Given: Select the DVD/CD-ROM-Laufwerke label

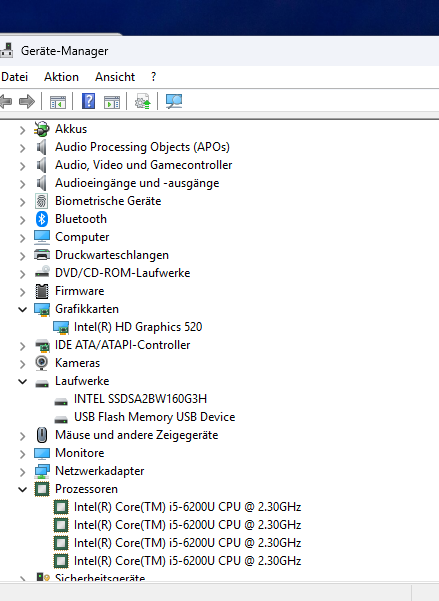Looking at the screenshot, I should pyautogui.click(x=123, y=273).
